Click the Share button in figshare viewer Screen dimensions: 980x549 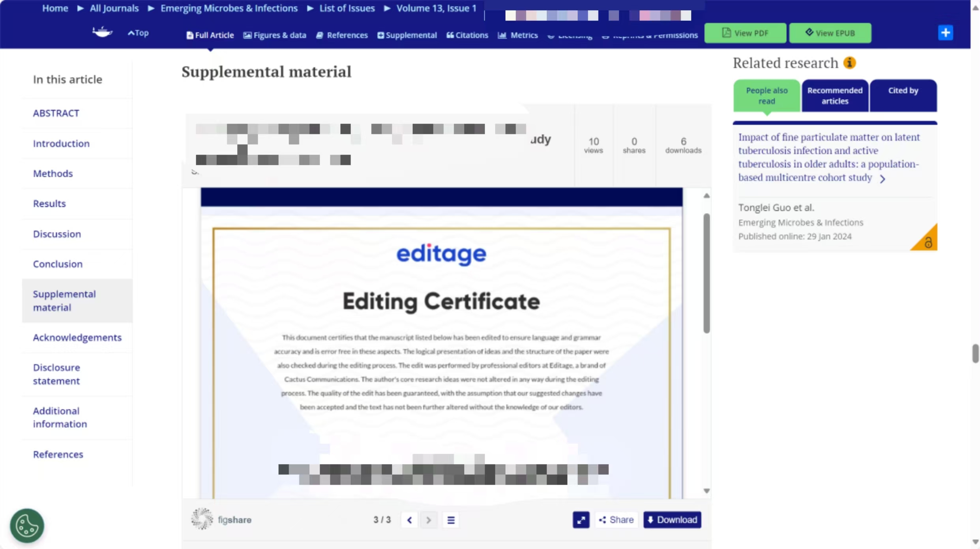click(x=616, y=519)
